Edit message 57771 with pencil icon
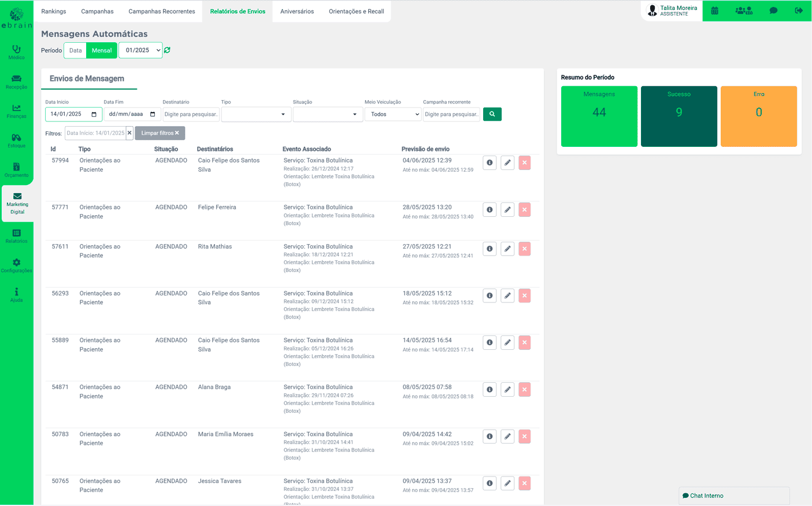The image size is (812, 506). click(x=507, y=210)
